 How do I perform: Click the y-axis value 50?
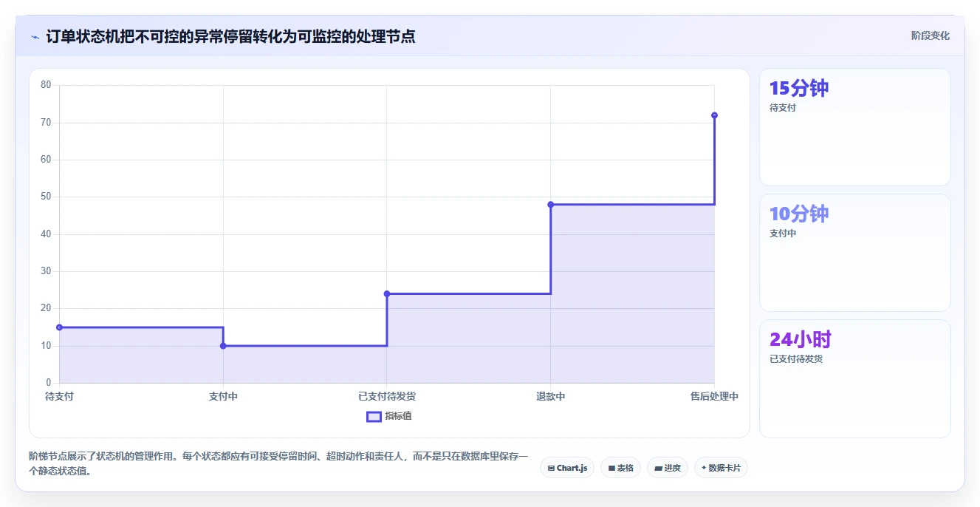(46, 197)
